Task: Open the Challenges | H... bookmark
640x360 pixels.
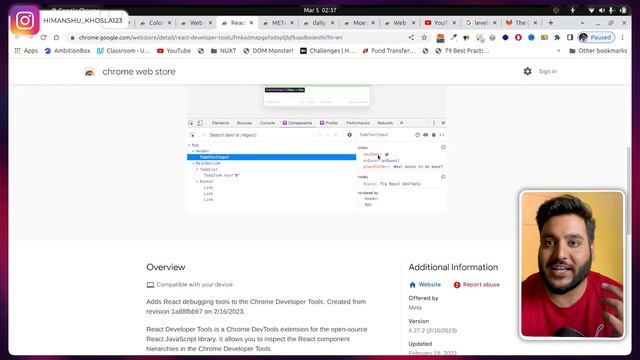Action: (x=328, y=51)
